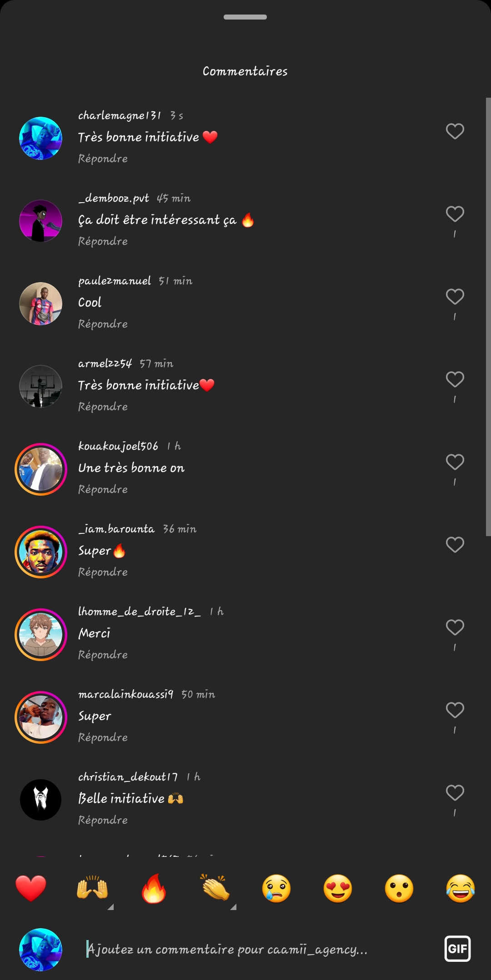The width and height of the screenshot is (491, 980).
Task: Like _iam.barounta's Super comment
Action: point(455,545)
